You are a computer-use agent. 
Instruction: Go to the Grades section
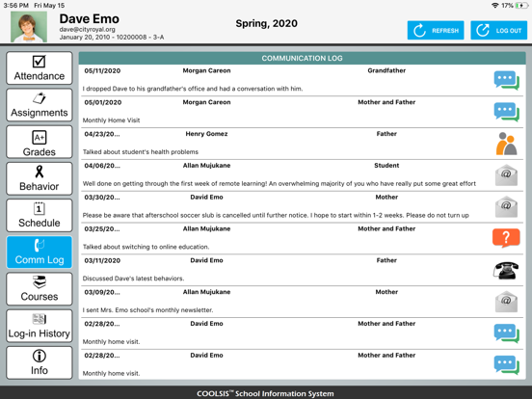39,142
